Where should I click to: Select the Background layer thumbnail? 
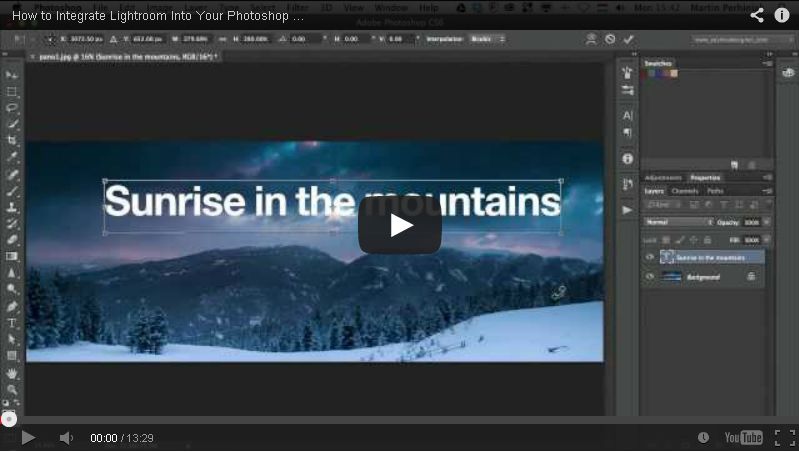[671, 277]
